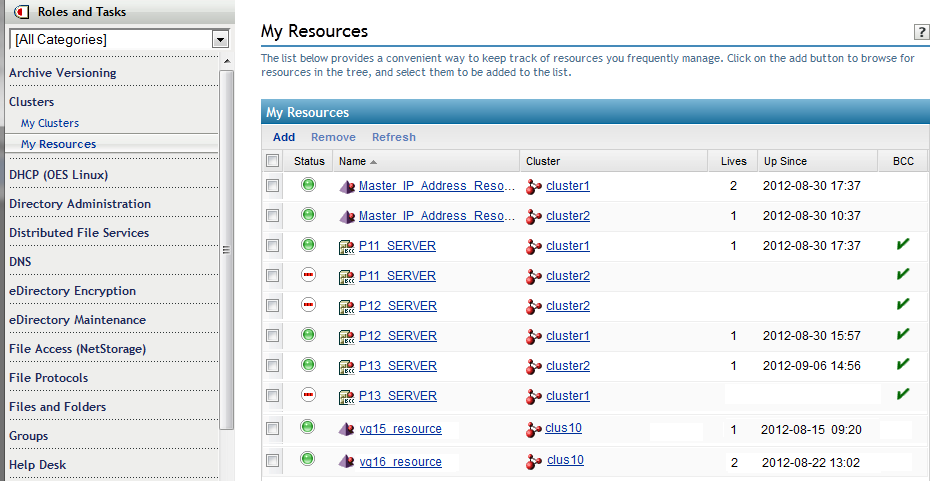Click the purple resource icon beside vg16_resource
This screenshot has width=934, height=481.
347,461
